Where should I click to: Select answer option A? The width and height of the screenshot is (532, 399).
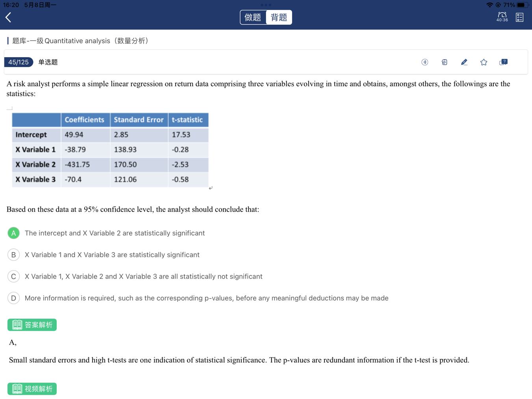coord(14,233)
